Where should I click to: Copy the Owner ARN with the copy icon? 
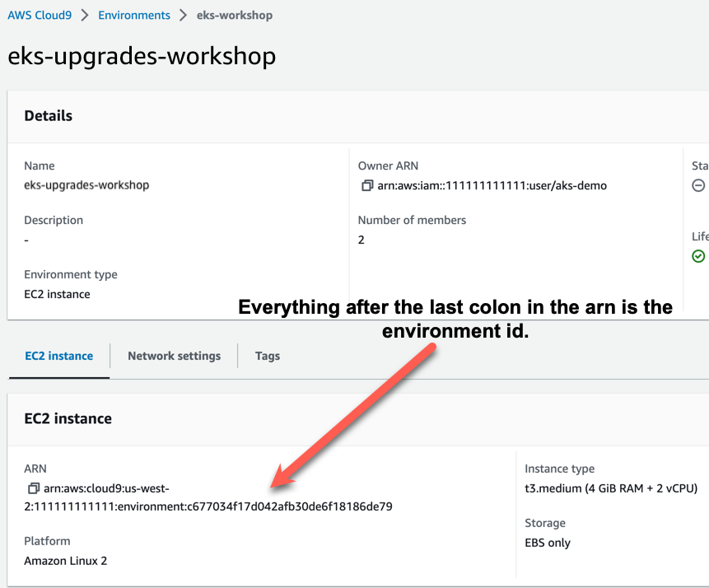(x=366, y=185)
